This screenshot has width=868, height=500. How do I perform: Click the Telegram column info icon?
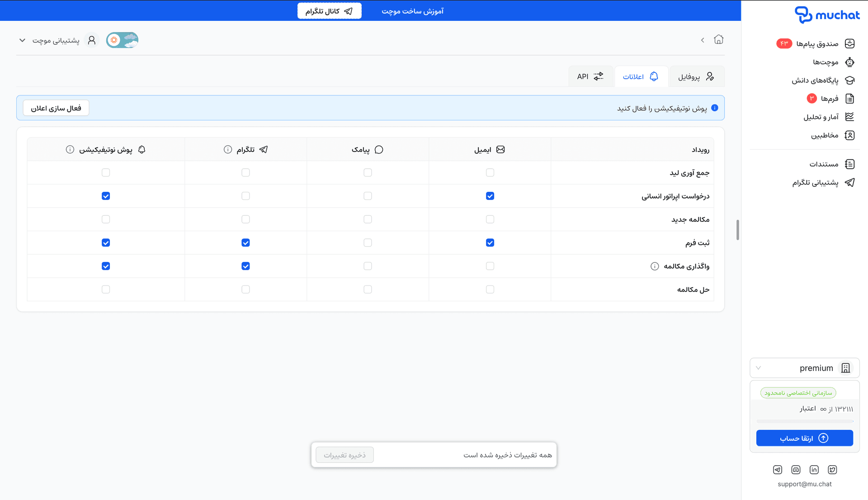tap(228, 149)
